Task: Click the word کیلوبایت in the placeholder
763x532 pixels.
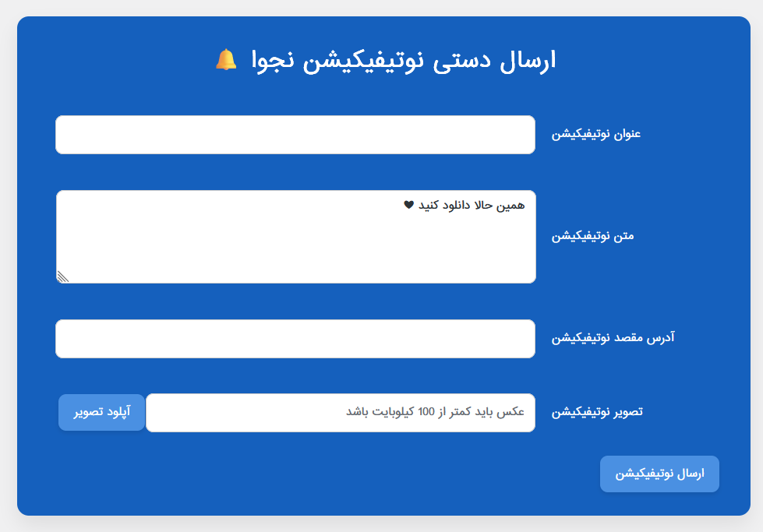Action: [394, 412]
